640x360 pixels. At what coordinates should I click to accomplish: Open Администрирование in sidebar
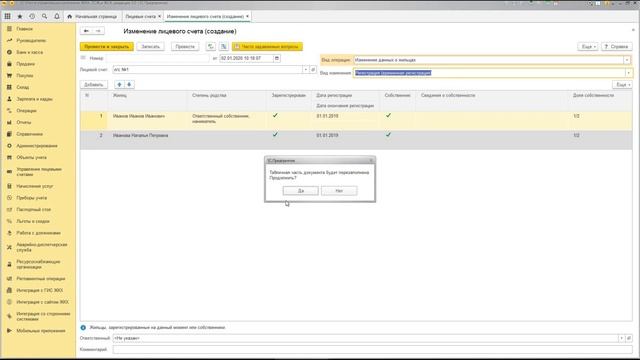[x=37, y=146]
